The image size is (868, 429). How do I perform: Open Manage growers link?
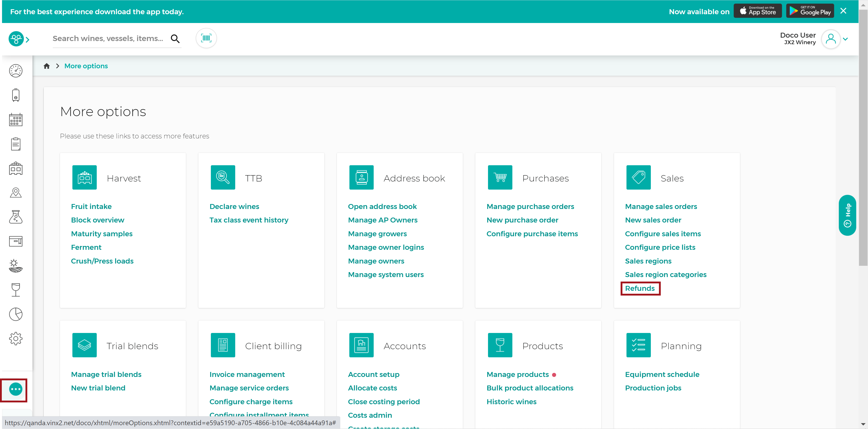point(377,234)
